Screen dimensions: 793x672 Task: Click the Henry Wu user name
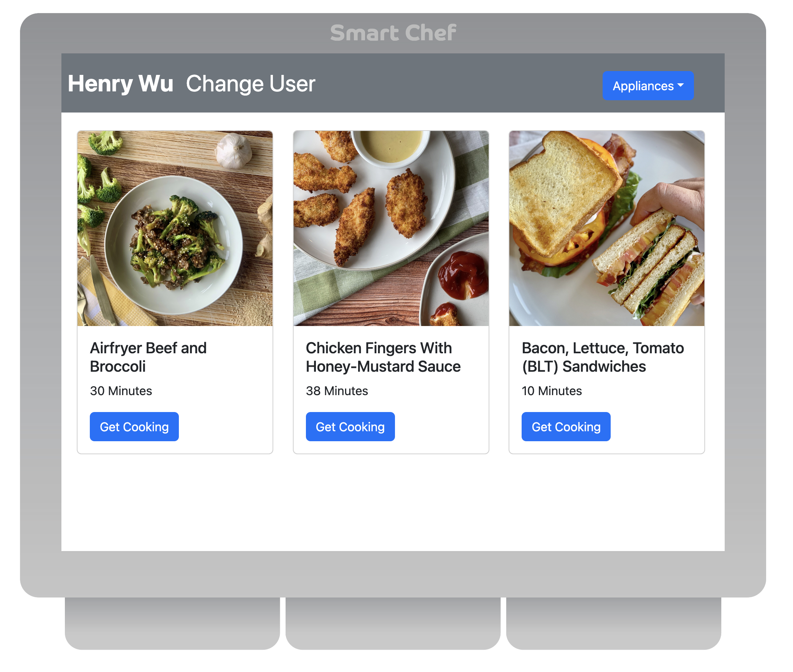pyautogui.click(x=121, y=84)
